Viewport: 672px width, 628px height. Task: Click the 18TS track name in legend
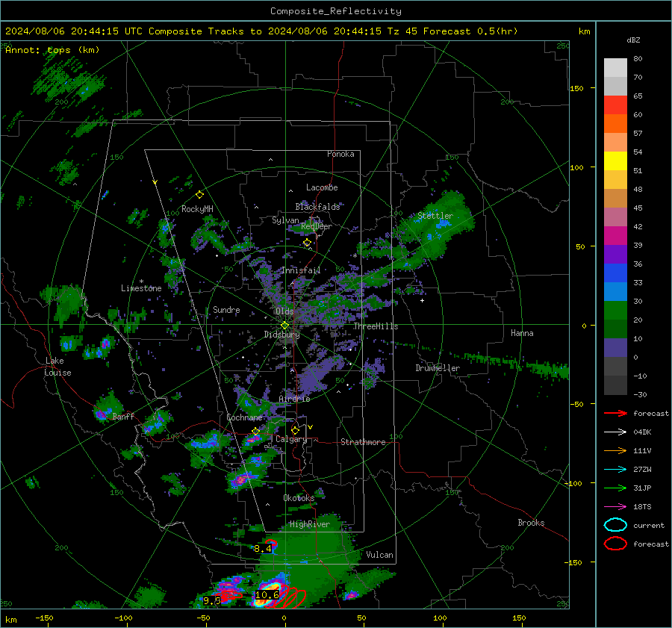click(642, 507)
